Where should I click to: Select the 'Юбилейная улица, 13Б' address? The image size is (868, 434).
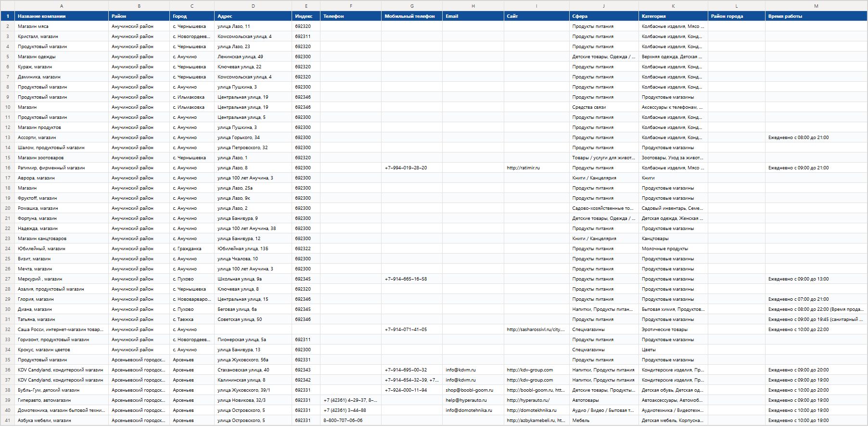[253, 249]
